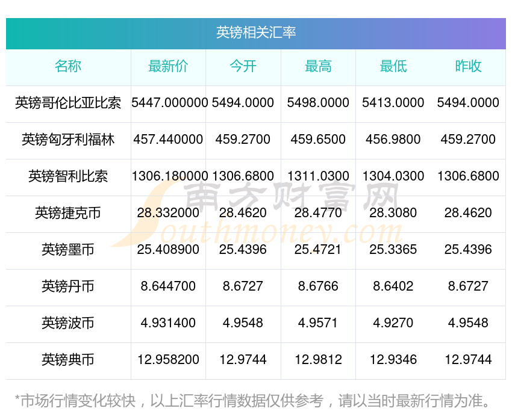Select 4.9548 in the 今开 column
Image resolution: width=512 pixels, height=420 pixels.
pos(243,323)
